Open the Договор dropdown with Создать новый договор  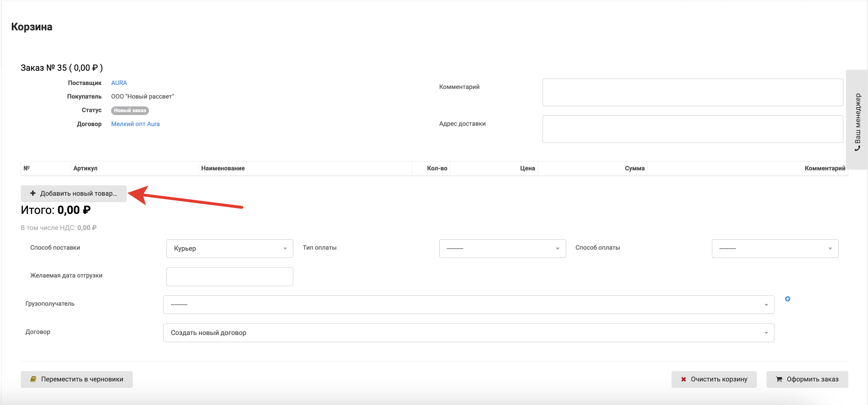(468, 333)
